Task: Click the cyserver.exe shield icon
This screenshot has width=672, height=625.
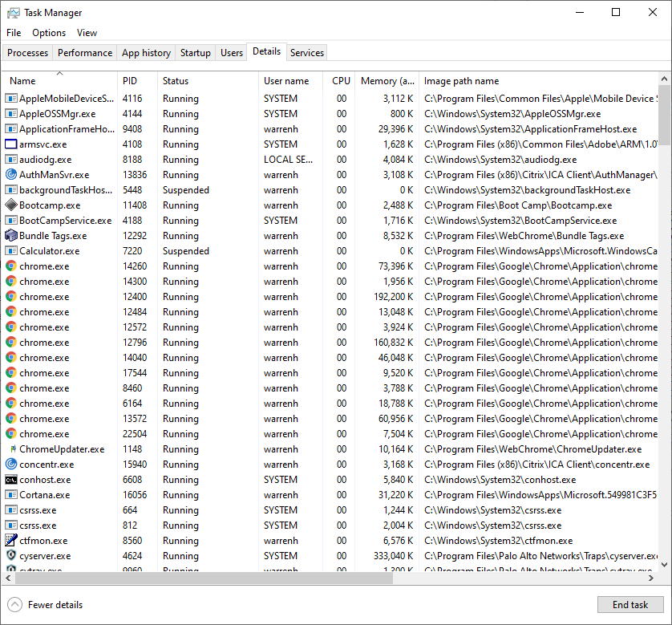Action: pos(11,556)
